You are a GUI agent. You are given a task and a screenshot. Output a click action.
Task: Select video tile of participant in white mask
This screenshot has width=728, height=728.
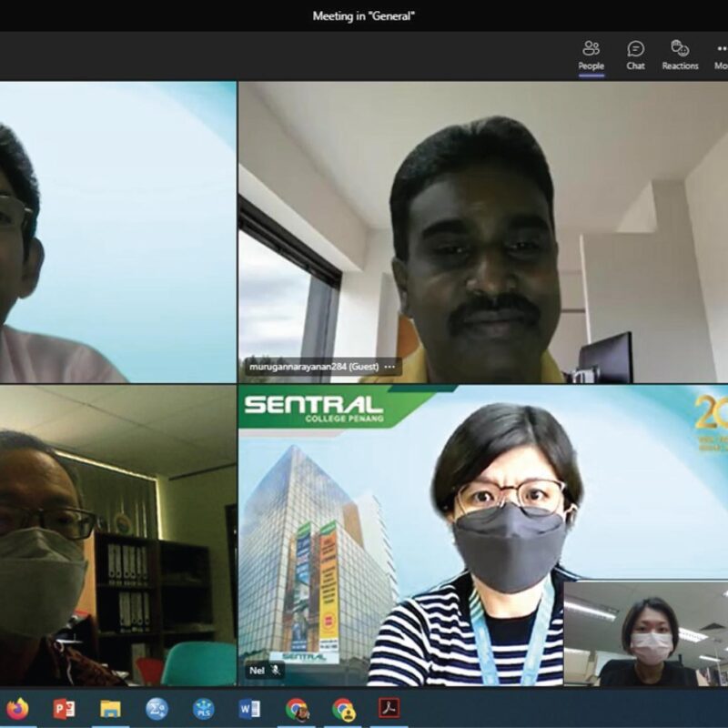point(118,535)
